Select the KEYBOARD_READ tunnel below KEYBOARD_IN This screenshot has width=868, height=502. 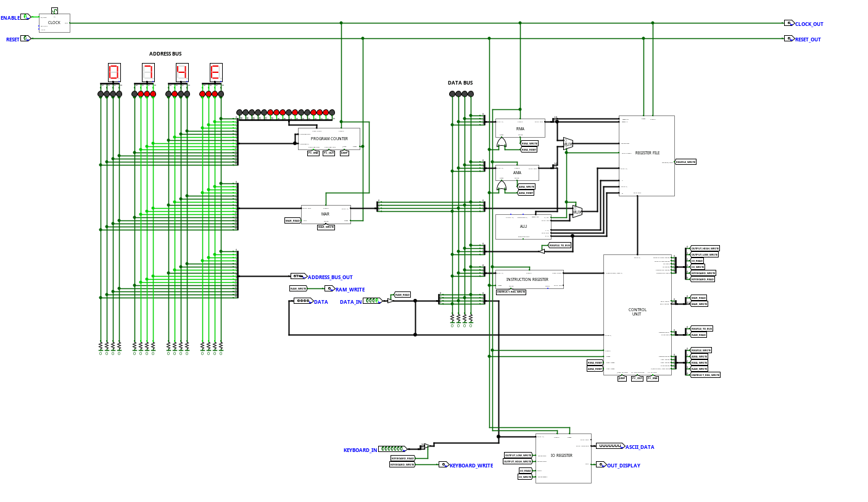click(403, 458)
